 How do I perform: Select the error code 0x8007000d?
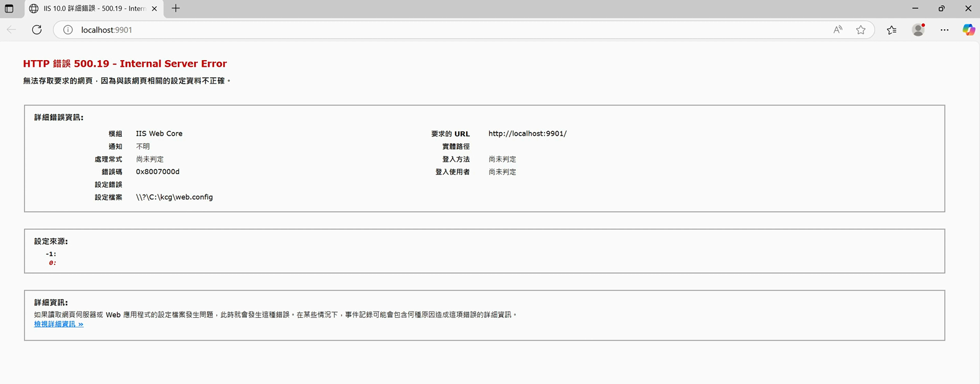(157, 172)
